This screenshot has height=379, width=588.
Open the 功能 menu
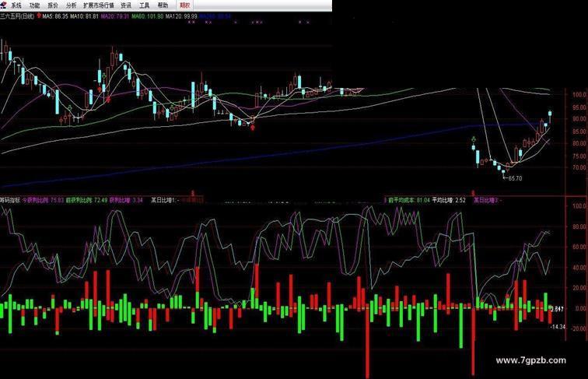(34, 5)
